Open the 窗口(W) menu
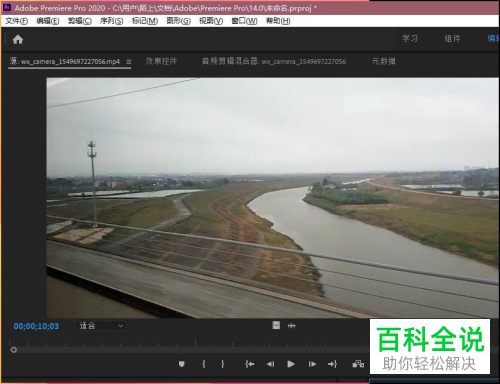This screenshot has width=500, height=384. click(x=244, y=21)
